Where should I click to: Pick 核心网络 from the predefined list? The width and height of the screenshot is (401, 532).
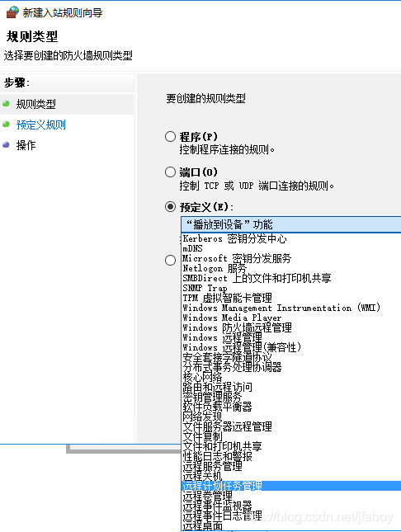coord(202,377)
